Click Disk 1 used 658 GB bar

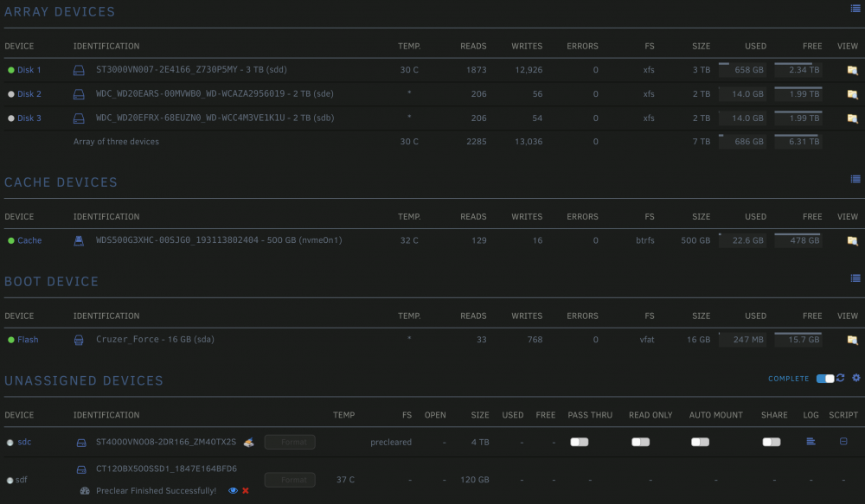point(742,69)
